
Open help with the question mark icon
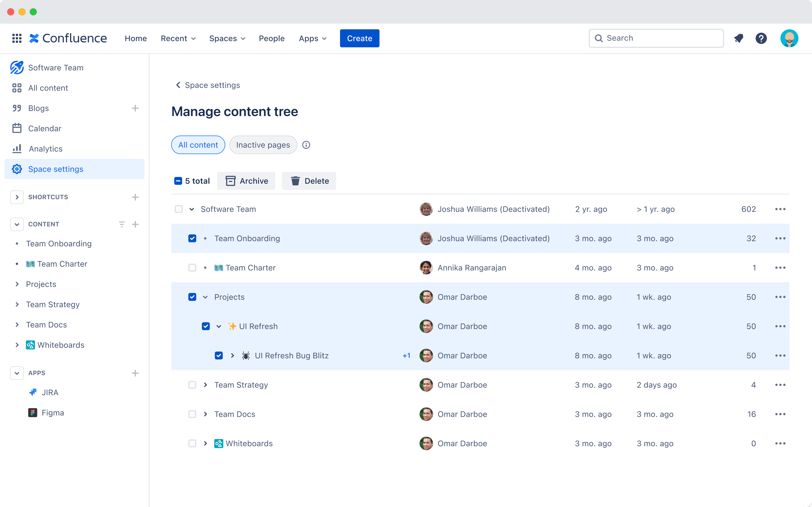(761, 38)
